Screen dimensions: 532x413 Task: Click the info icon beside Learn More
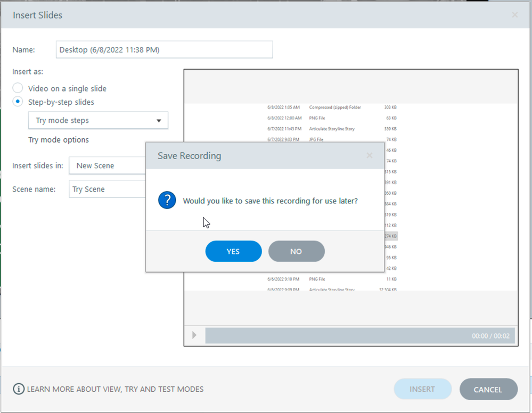(x=19, y=389)
